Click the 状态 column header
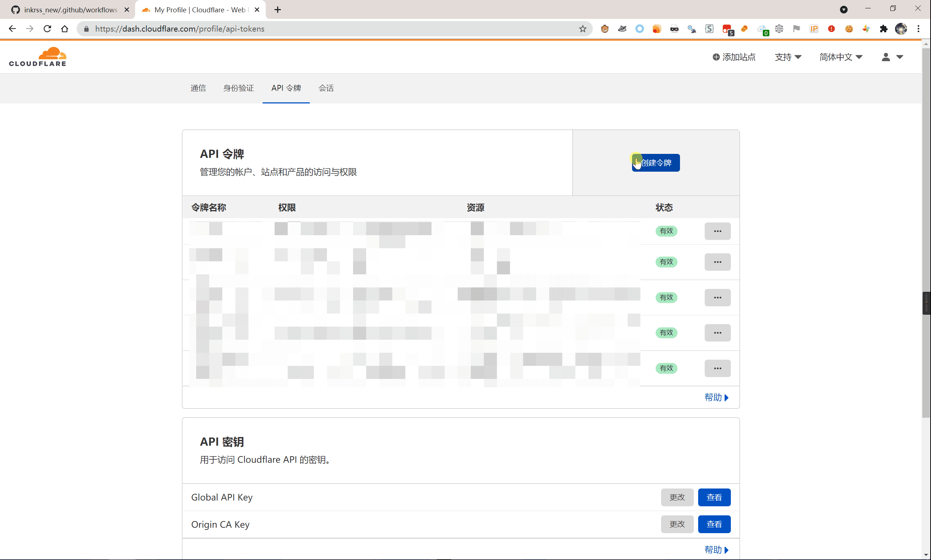The image size is (931, 560). 664,208
